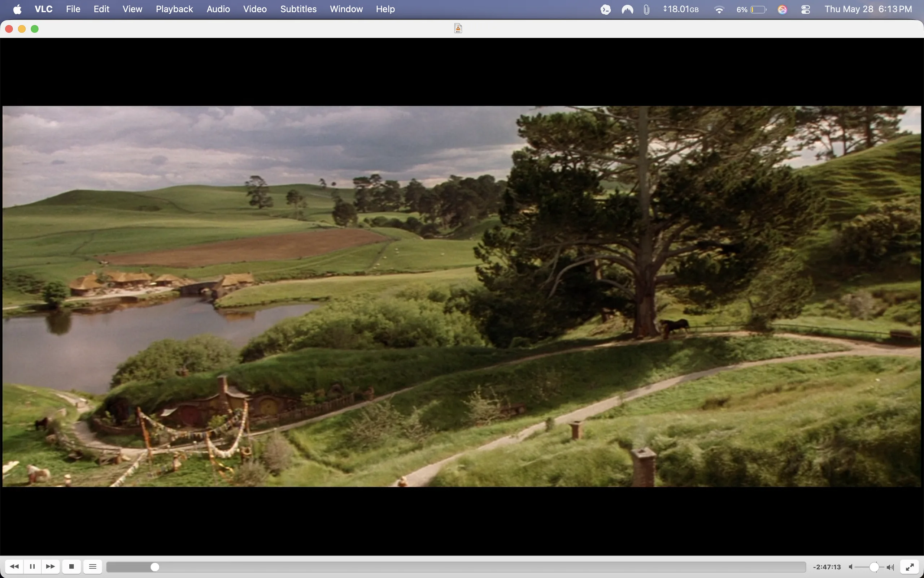The height and width of the screenshot is (578, 924).
Task: Click the fast-forward (next) button
Action: pyautogui.click(x=51, y=566)
